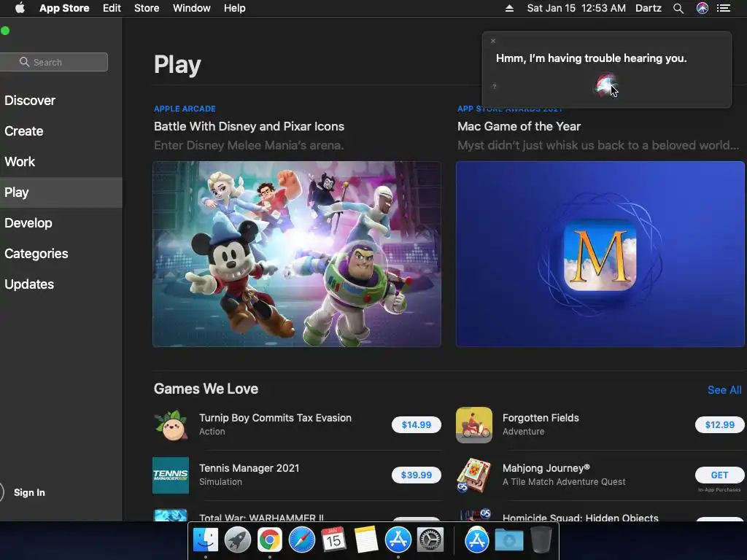Click the eject icon in menu bar
The height and width of the screenshot is (560, 747).
509,8
